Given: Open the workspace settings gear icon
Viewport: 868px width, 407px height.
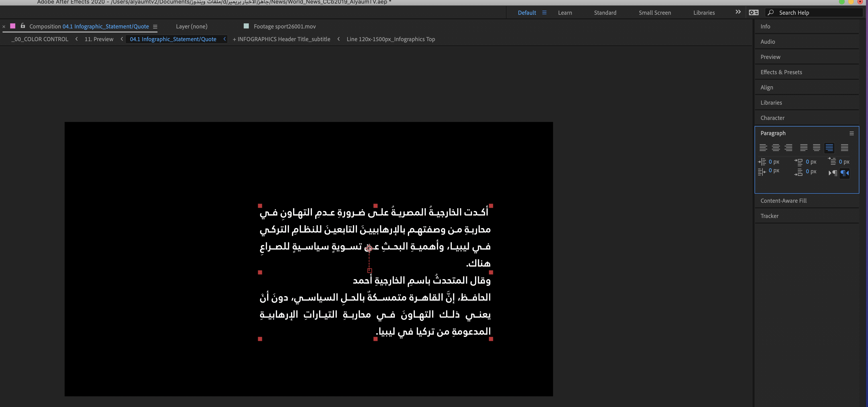Looking at the screenshot, I should pos(754,12).
